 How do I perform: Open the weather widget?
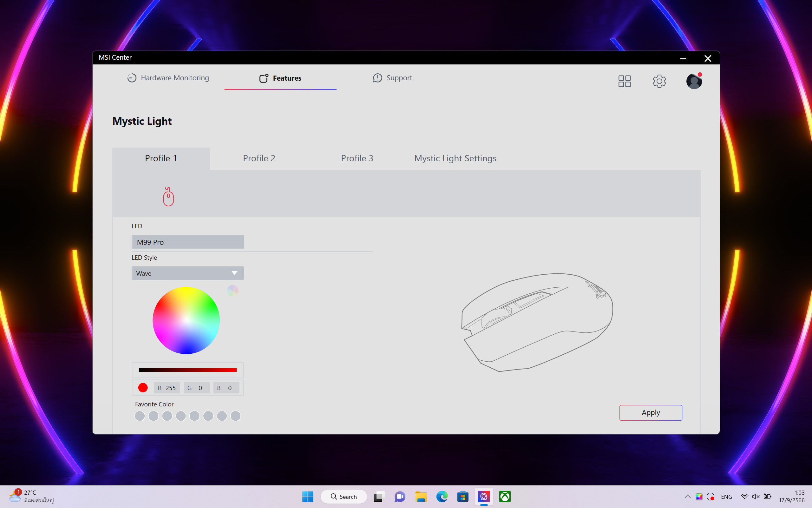pyautogui.click(x=31, y=496)
